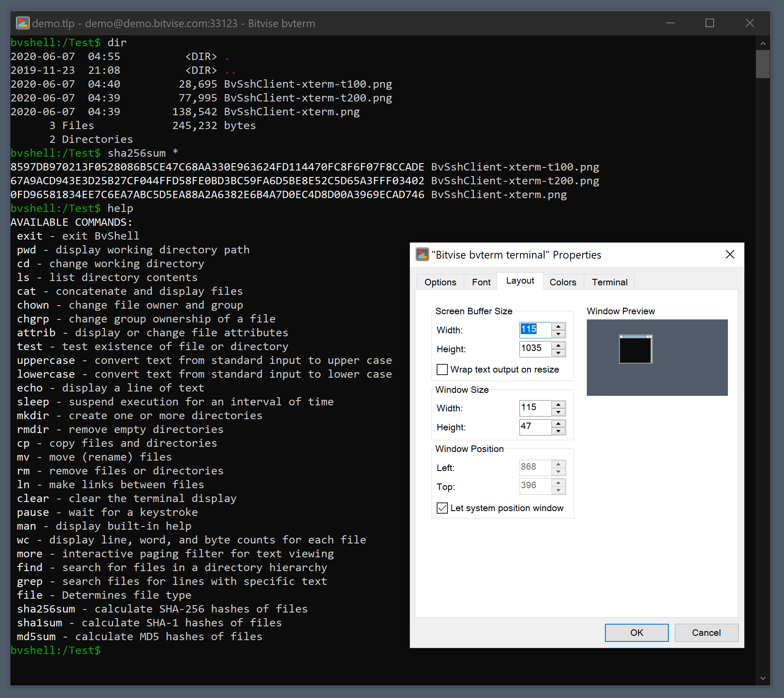The image size is (784, 698).
Task: Switch to the Terminal tab
Action: (x=609, y=282)
